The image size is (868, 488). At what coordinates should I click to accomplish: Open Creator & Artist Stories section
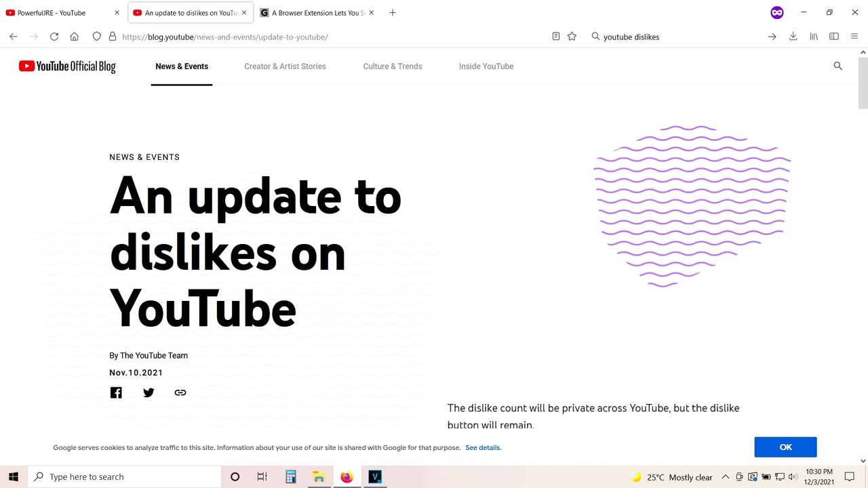tap(285, 66)
